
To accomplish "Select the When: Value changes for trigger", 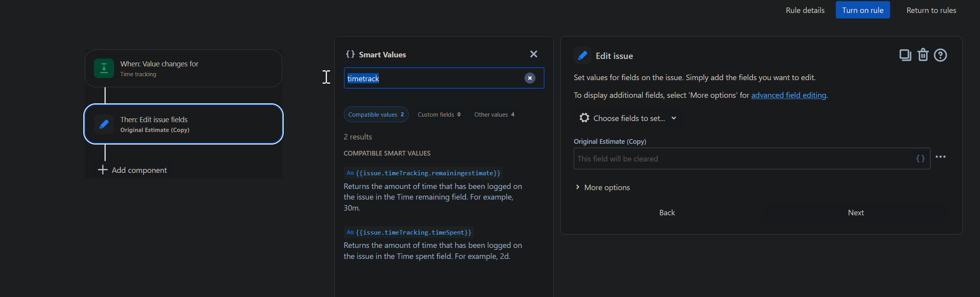I will 184,68.
